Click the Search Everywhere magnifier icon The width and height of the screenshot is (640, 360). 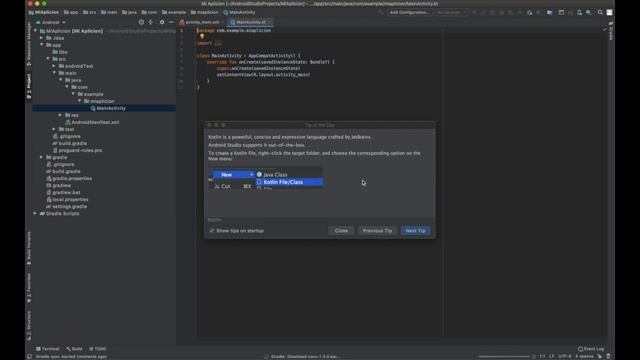click(600, 12)
